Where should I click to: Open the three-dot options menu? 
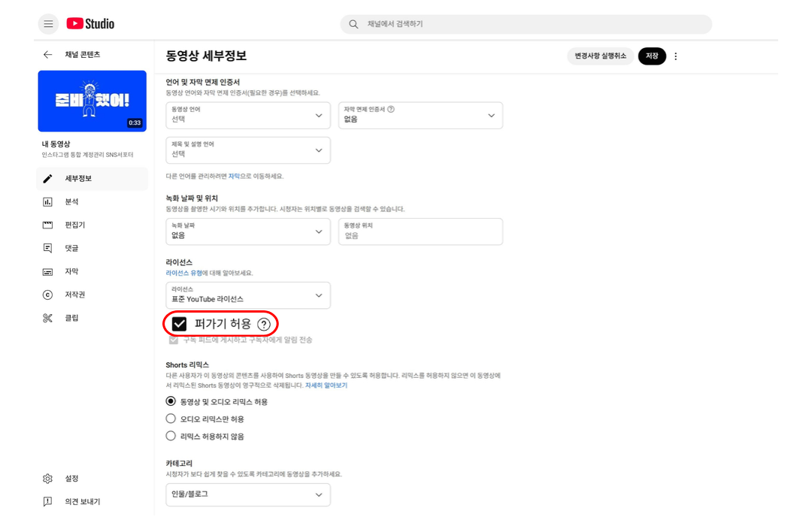click(675, 56)
